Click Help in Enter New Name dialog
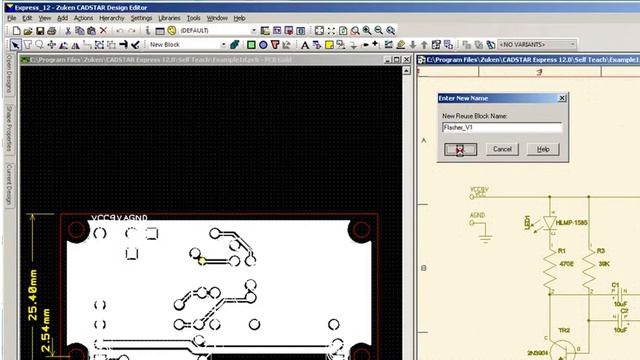Screen dimensions: 640x360 coord(543,149)
